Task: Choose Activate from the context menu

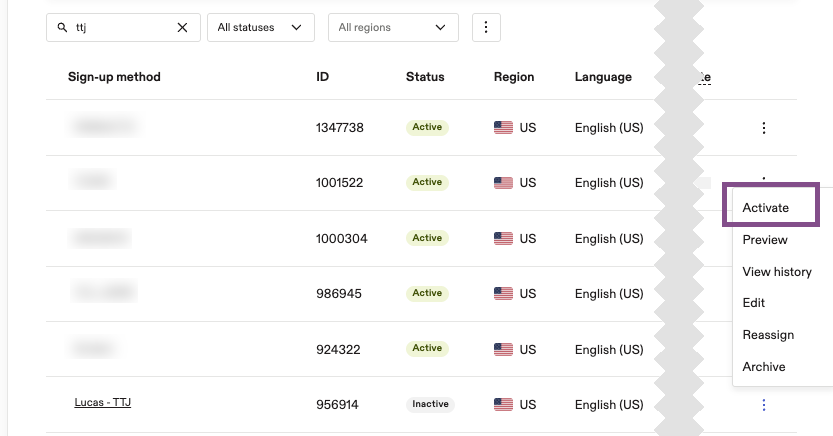Action: coord(766,208)
